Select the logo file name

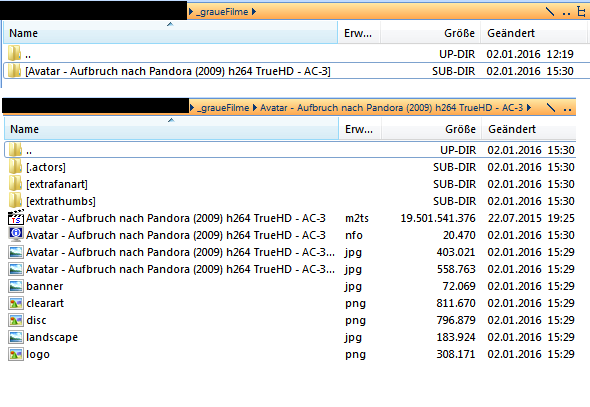(x=38, y=354)
